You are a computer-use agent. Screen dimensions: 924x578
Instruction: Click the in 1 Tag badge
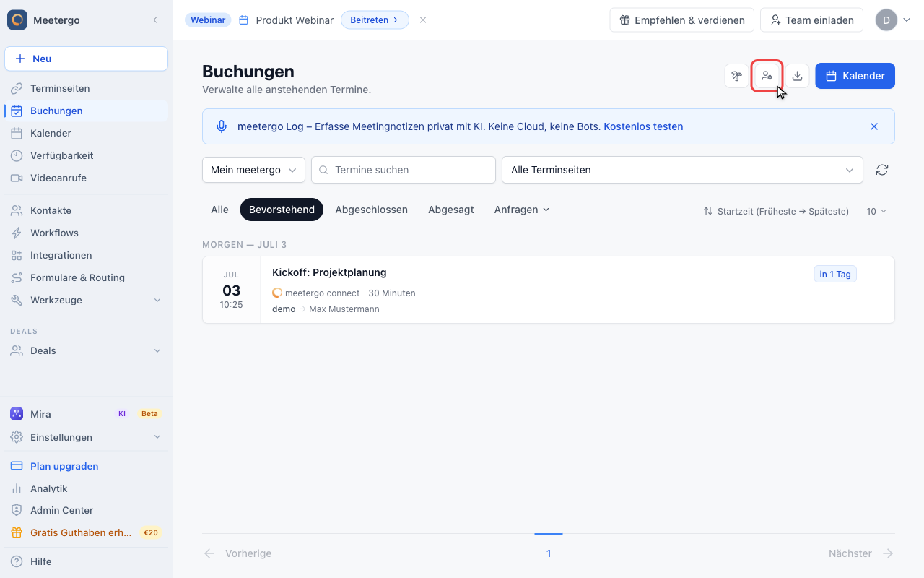pyautogui.click(x=835, y=274)
